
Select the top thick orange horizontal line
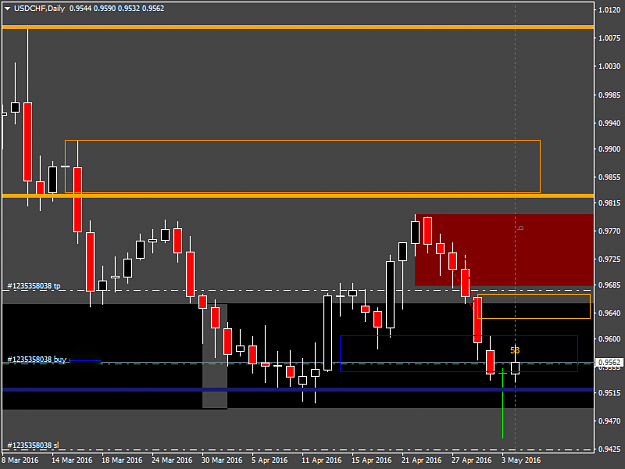298,27
